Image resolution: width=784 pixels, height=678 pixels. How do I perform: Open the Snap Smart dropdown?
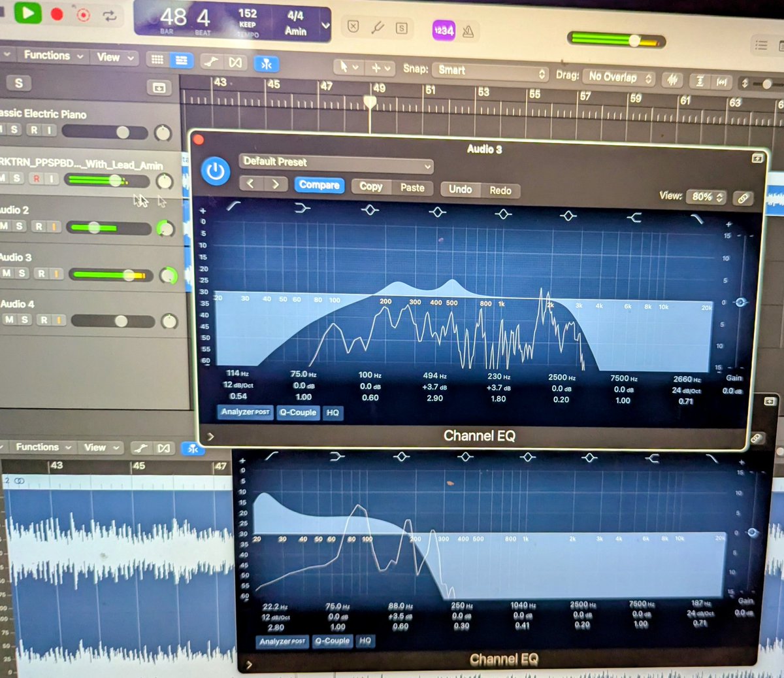click(x=490, y=71)
